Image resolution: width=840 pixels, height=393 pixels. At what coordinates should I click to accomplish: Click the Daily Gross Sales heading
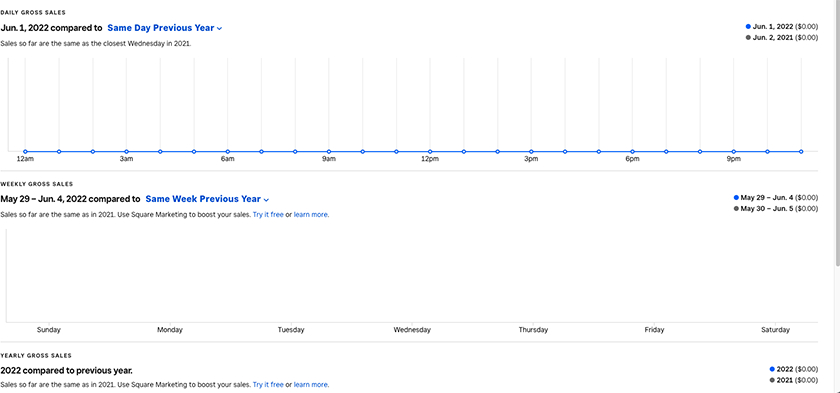click(x=33, y=12)
